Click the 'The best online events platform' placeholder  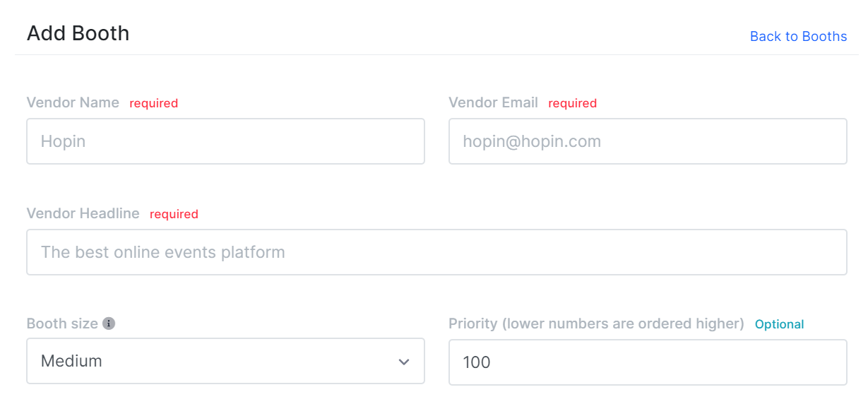coord(163,252)
